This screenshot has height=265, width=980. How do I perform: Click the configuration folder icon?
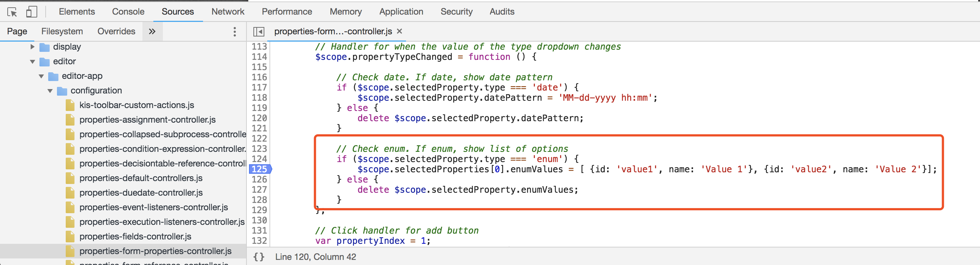(62, 91)
